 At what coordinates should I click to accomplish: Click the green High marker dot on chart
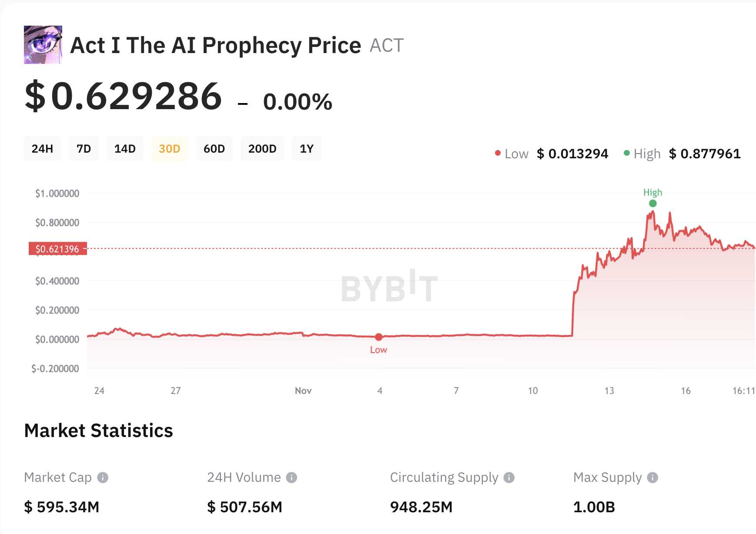coord(653,204)
